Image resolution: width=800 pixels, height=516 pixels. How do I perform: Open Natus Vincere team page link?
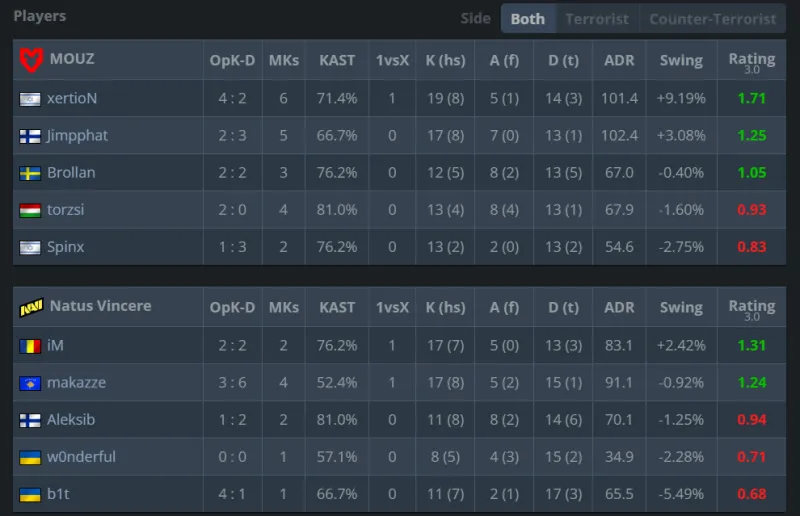[100, 306]
